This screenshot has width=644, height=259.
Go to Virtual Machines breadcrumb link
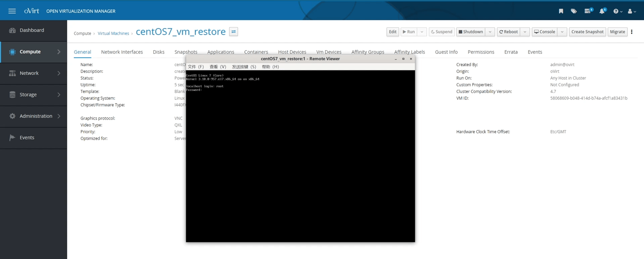pos(113,33)
